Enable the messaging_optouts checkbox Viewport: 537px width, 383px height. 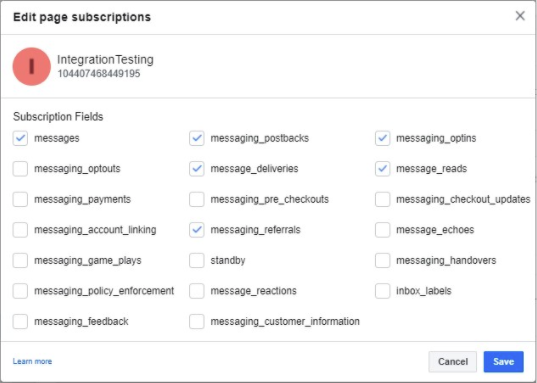coord(20,169)
